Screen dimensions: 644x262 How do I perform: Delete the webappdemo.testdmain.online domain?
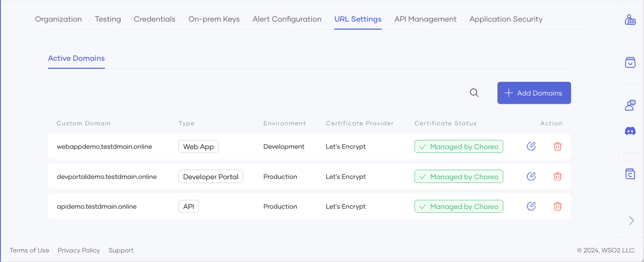click(x=557, y=146)
